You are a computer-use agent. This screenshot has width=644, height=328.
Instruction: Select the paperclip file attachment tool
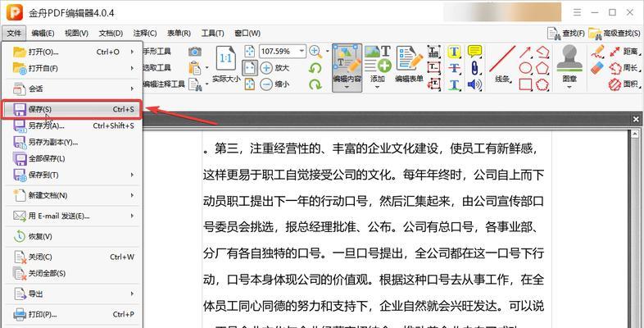tap(474, 68)
